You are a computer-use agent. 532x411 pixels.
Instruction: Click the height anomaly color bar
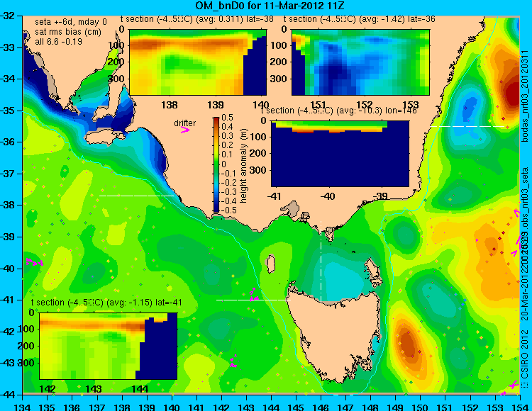(x=216, y=164)
